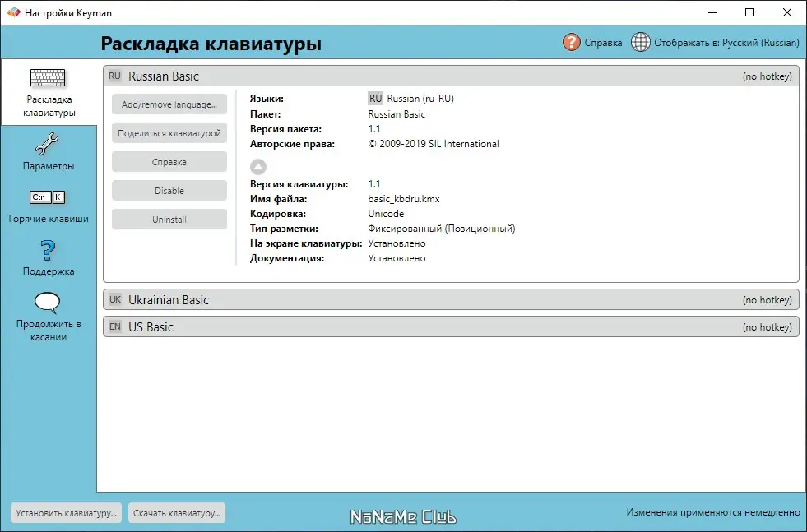Expand the Ukrainian Basic keyboard row
807x532 pixels.
pyautogui.click(x=451, y=299)
